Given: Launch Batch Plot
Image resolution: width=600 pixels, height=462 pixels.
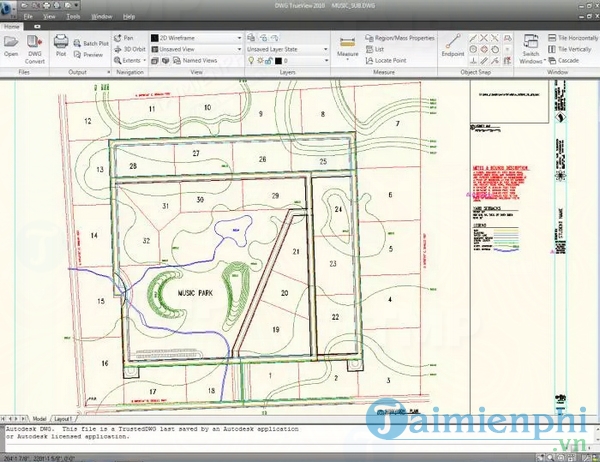Looking at the screenshot, I should point(91,43).
